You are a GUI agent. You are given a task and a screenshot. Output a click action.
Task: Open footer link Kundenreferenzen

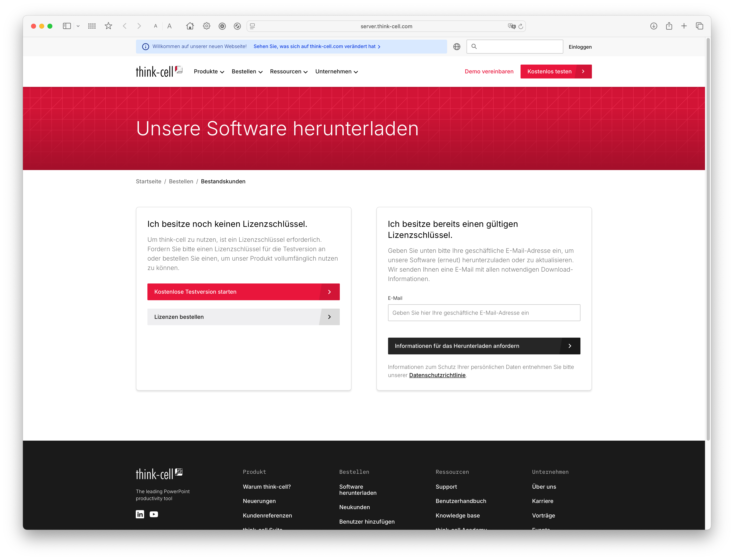click(x=267, y=515)
